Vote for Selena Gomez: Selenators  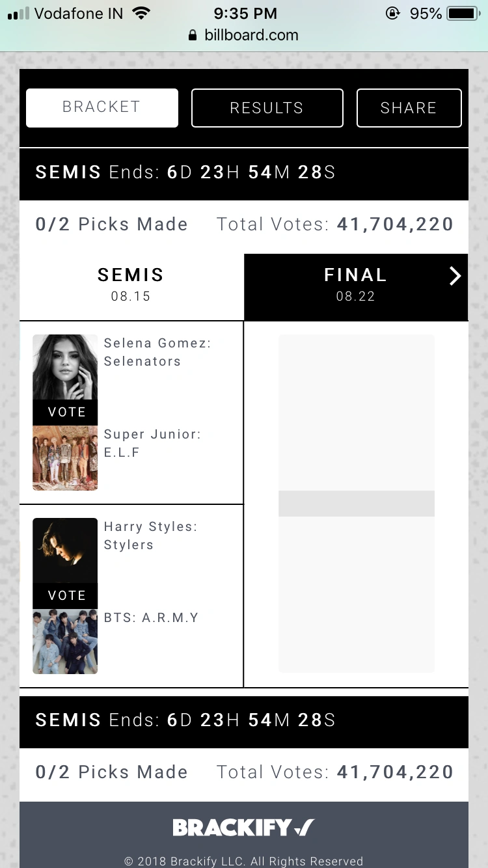click(x=66, y=412)
